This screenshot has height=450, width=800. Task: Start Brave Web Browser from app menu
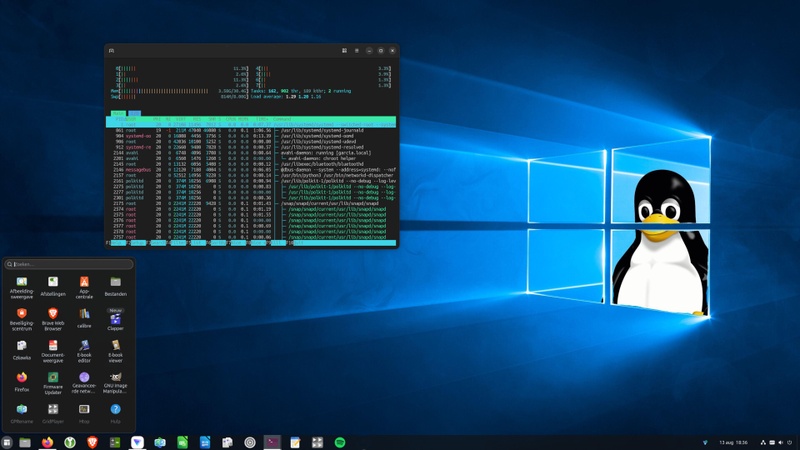[53, 320]
